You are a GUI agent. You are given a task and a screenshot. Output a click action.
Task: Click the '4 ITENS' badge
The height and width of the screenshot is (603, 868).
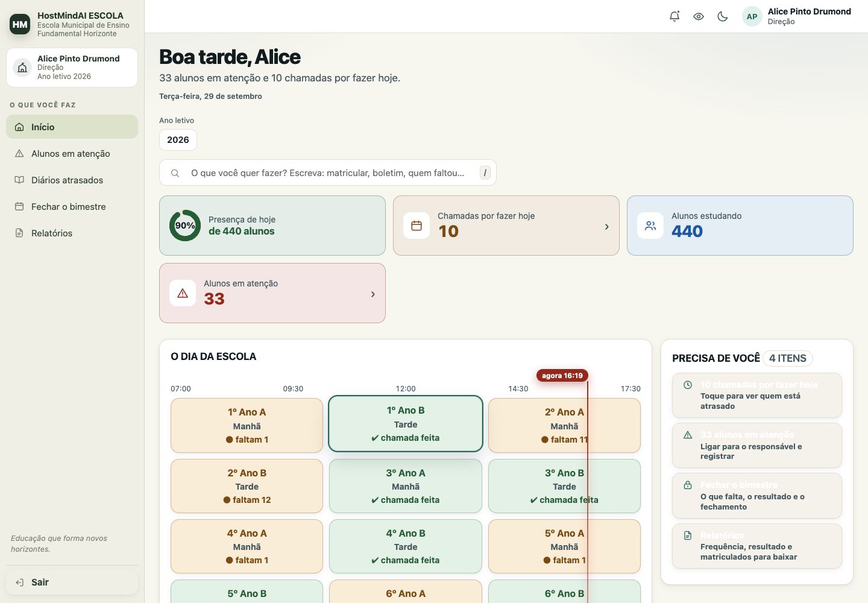click(787, 358)
